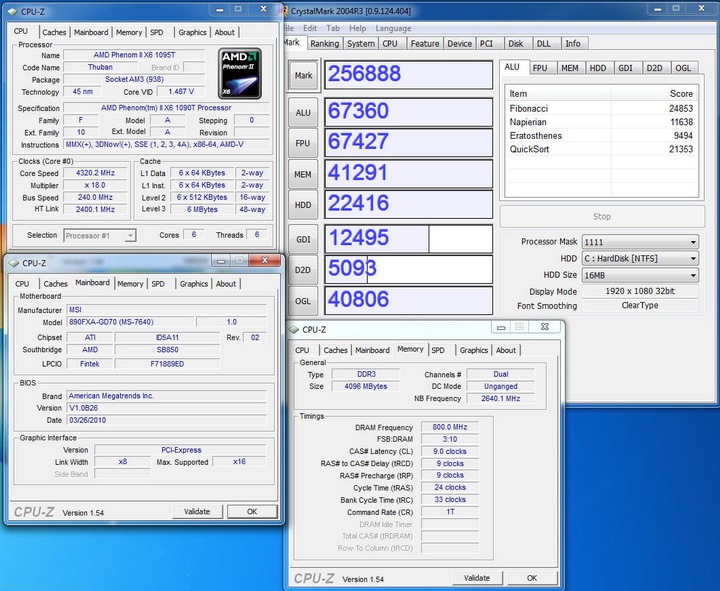
Task: Click DRAM Frequency value 800.0 MHz
Action: pyautogui.click(x=450, y=427)
